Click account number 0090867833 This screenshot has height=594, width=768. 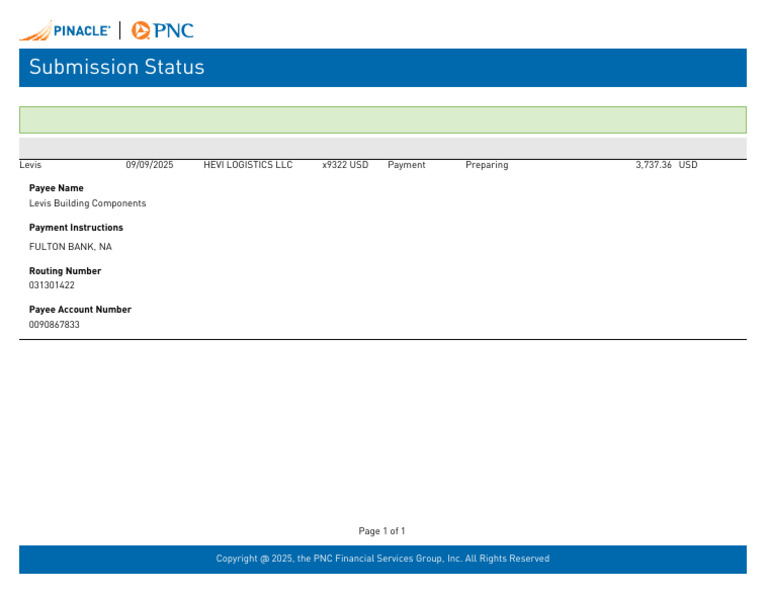point(54,325)
